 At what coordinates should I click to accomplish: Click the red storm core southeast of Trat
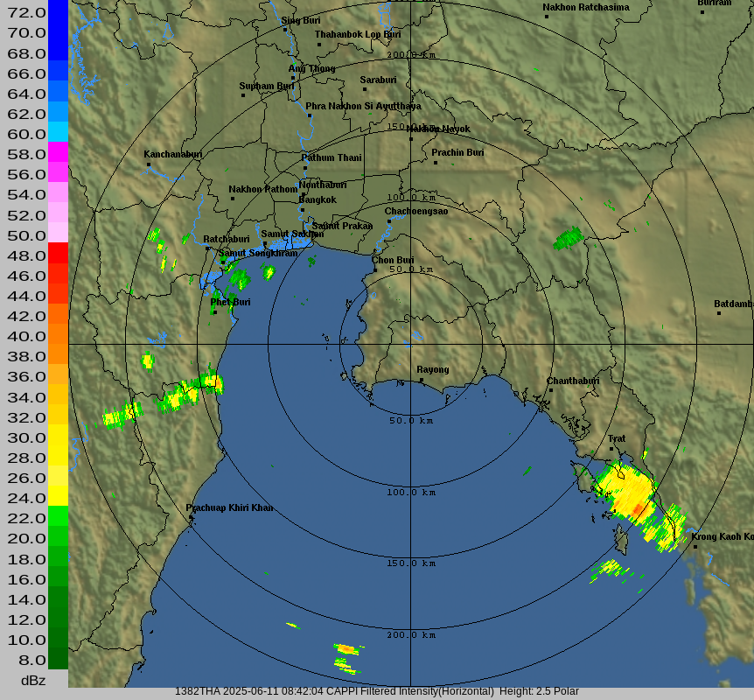tap(639, 508)
